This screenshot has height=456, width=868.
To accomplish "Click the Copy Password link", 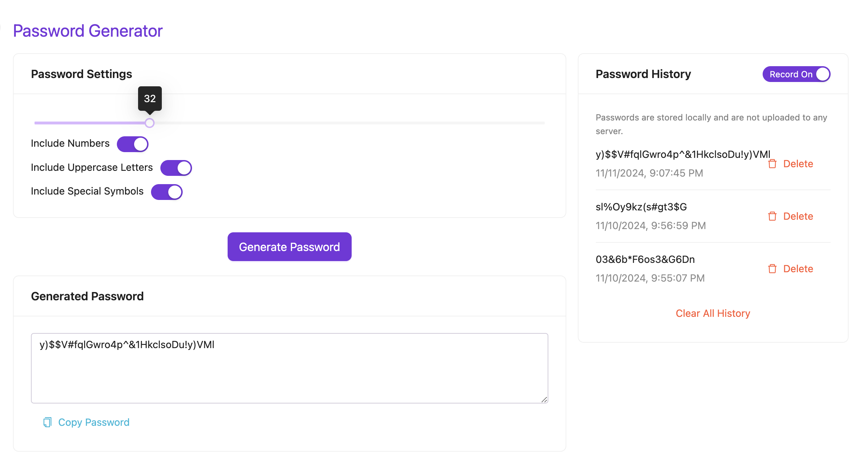I will (93, 422).
